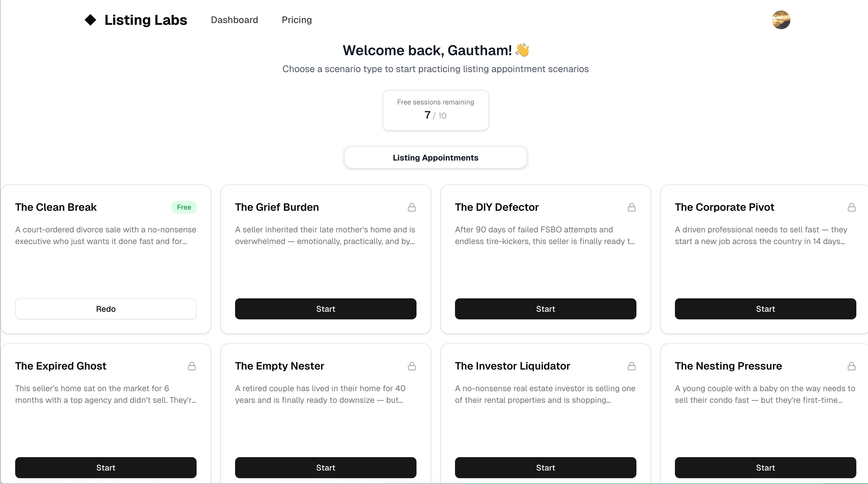Click lock icon on The Expired Ghost
868x484 pixels.
click(x=192, y=366)
